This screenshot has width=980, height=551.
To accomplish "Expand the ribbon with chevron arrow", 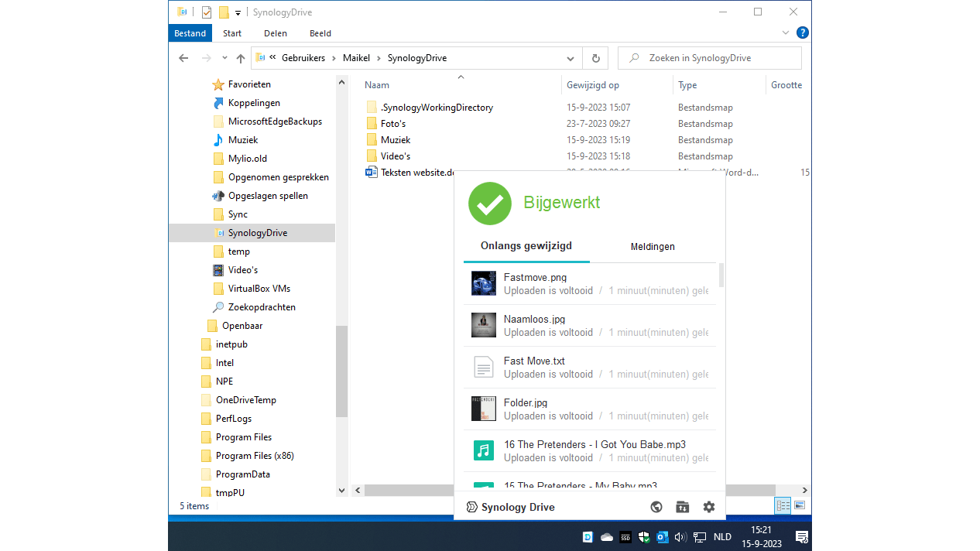I will point(786,33).
